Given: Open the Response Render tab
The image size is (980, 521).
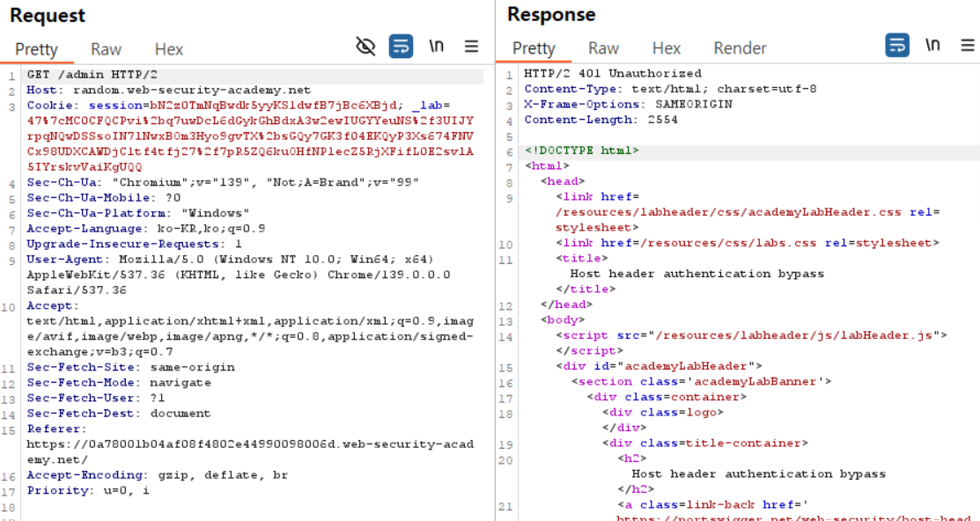Looking at the screenshot, I should pyautogui.click(x=740, y=48).
